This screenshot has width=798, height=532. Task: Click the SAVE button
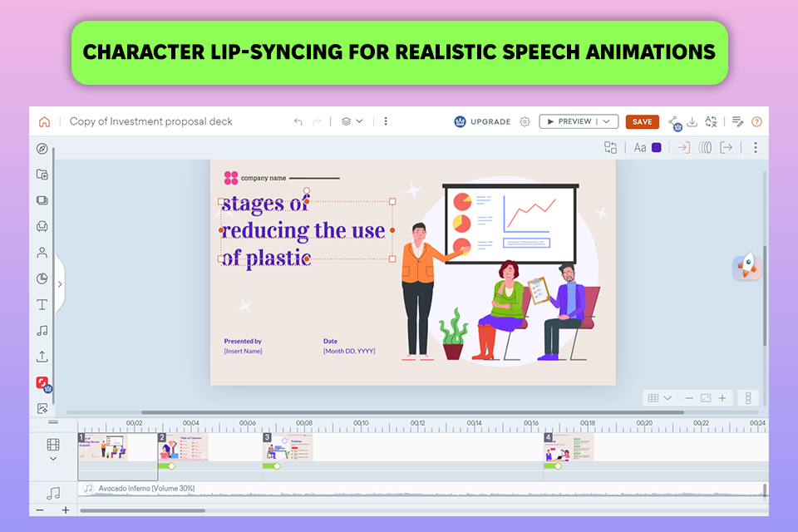[643, 121]
